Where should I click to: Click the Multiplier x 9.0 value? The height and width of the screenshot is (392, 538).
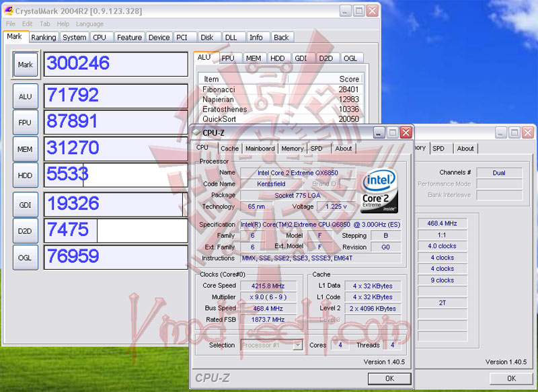pyautogui.click(x=268, y=297)
